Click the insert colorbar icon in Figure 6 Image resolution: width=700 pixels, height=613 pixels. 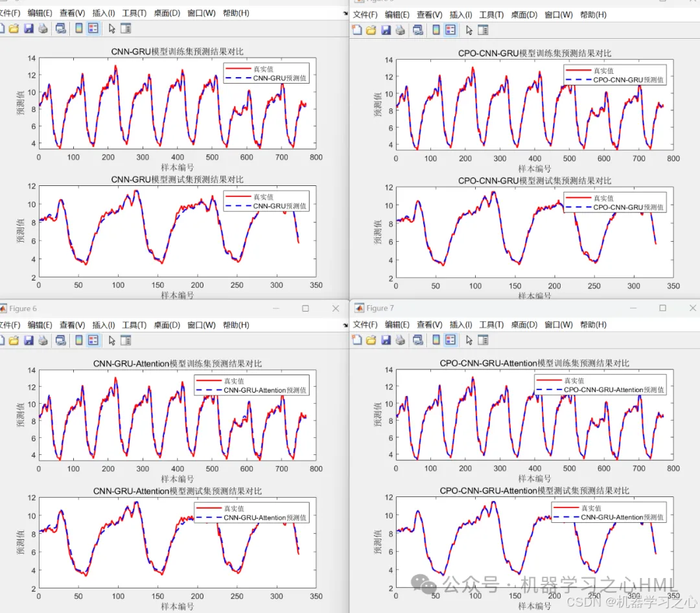click(79, 341)
